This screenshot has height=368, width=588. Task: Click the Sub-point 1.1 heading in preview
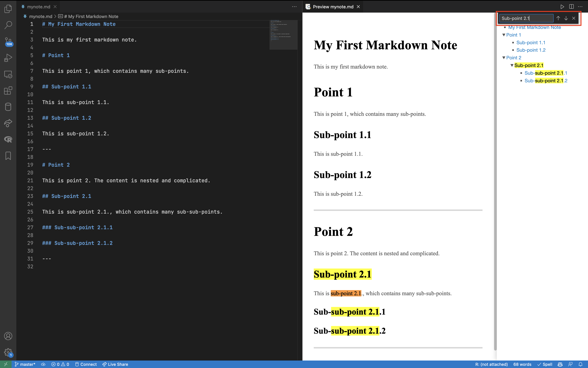coord(342,135)
